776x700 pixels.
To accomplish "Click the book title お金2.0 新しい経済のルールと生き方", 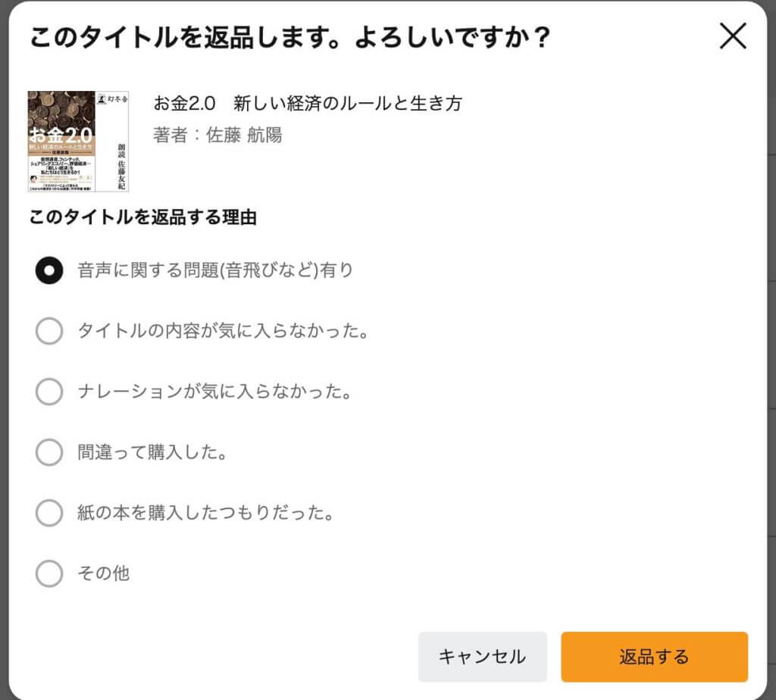I will tap(308, 103).
